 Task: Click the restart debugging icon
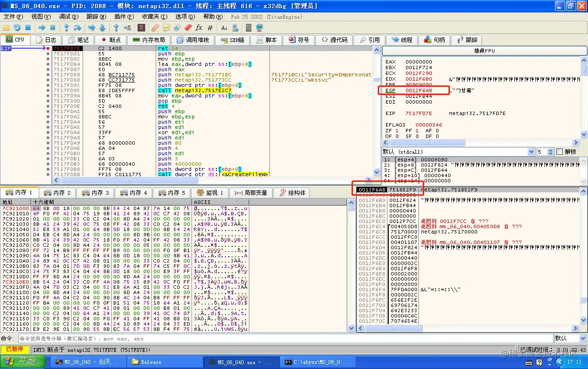(17, 28)
